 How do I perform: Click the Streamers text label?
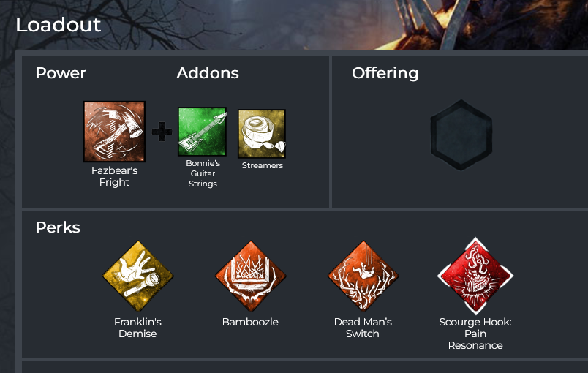pyautogui.click(x=262, y=165)
